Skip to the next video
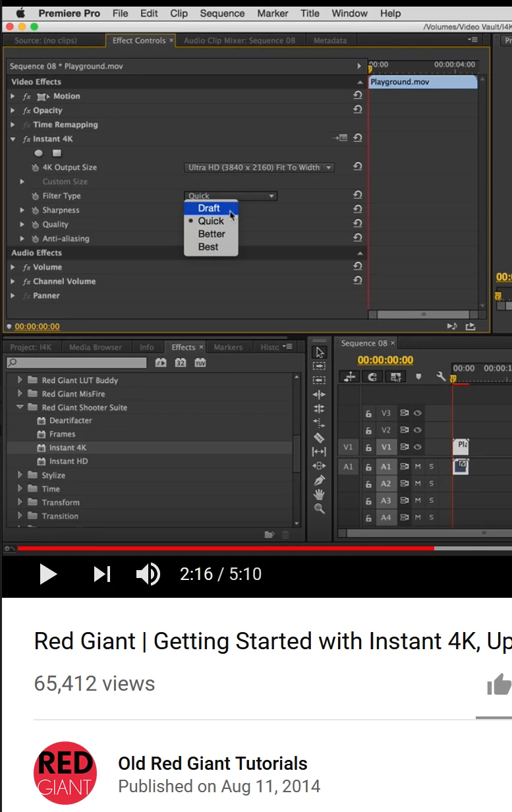Image resolution: width=512 pixels, height=812 pixels. [101, 574]
